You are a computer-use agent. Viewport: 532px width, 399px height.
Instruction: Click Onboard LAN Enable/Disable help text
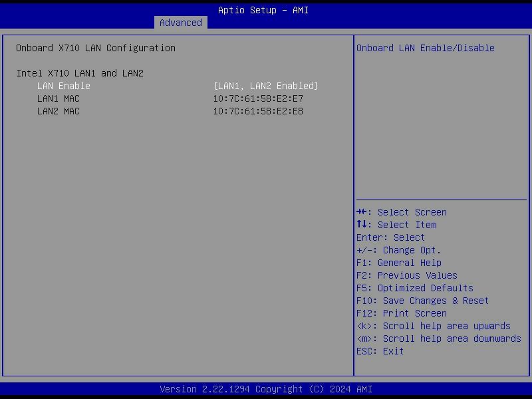[x=426, y=48]
